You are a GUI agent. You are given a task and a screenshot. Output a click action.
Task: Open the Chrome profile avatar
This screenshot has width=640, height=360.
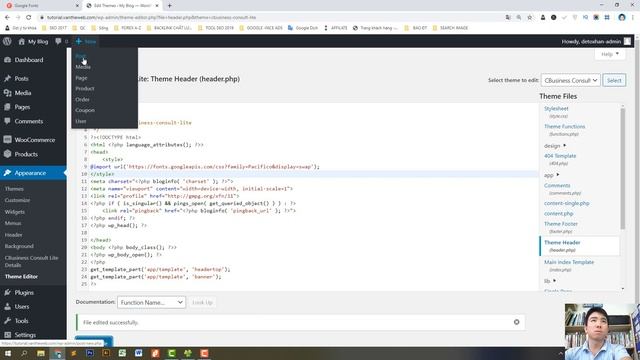(622, 18)
